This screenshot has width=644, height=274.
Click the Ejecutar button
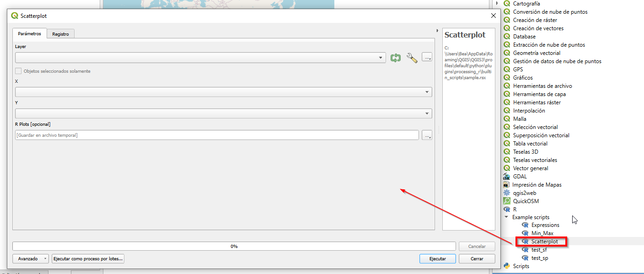coord(438,258)
